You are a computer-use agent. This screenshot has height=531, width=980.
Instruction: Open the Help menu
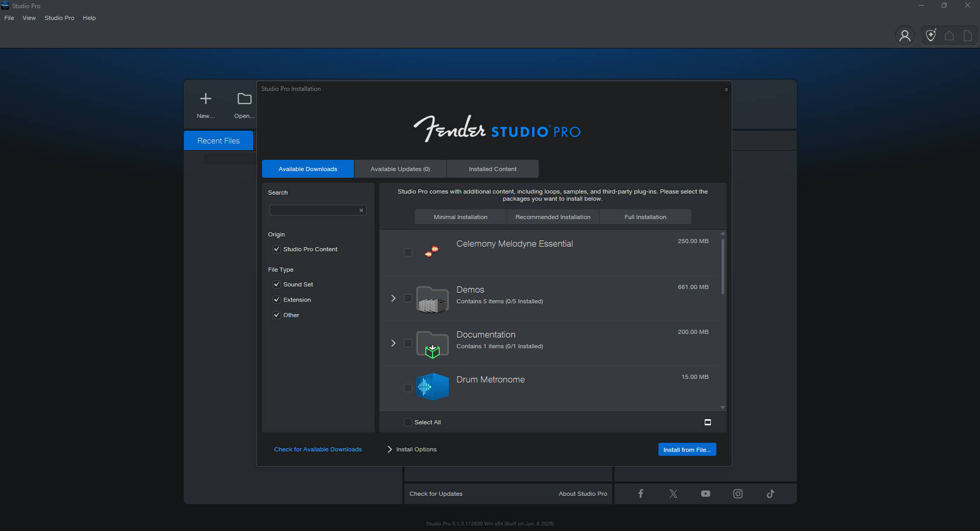pos(89,18)
